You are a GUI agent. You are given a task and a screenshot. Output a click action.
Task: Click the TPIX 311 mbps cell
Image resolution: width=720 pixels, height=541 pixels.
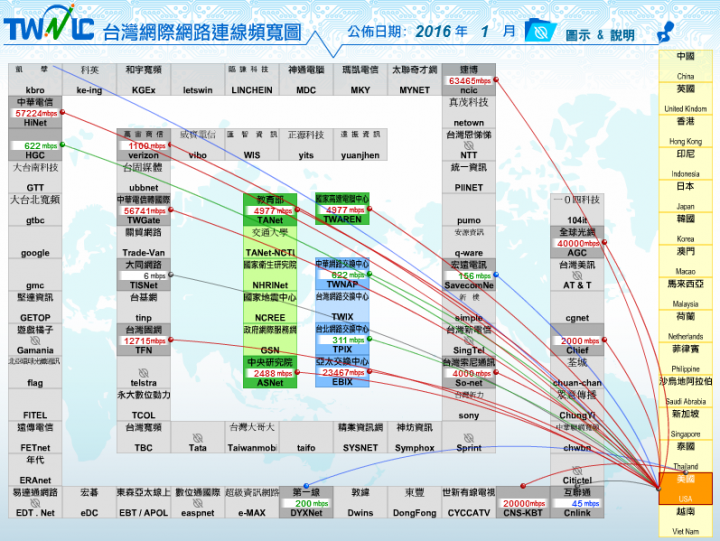pyautogui.click(x=342, y=339)
